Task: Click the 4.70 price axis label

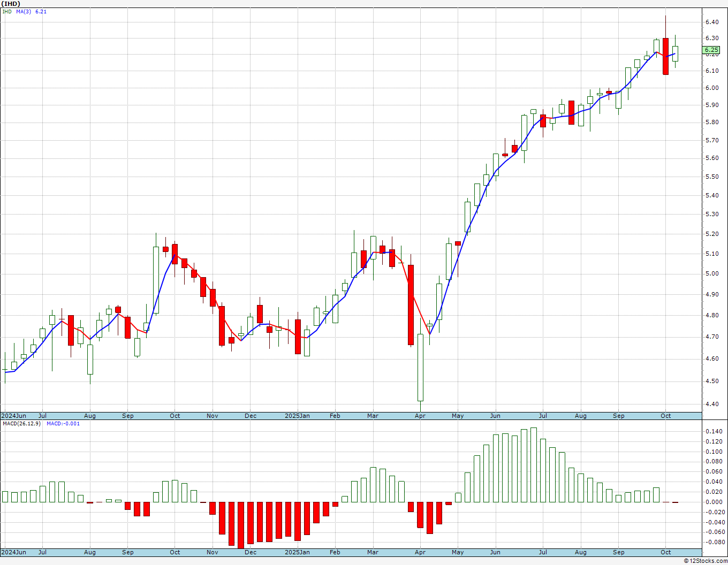Action: (x=711, y=337)
